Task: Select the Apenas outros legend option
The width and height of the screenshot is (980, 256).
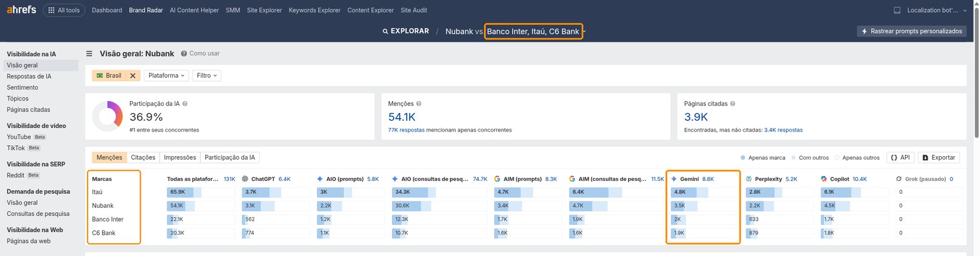Action: point(857,158)
